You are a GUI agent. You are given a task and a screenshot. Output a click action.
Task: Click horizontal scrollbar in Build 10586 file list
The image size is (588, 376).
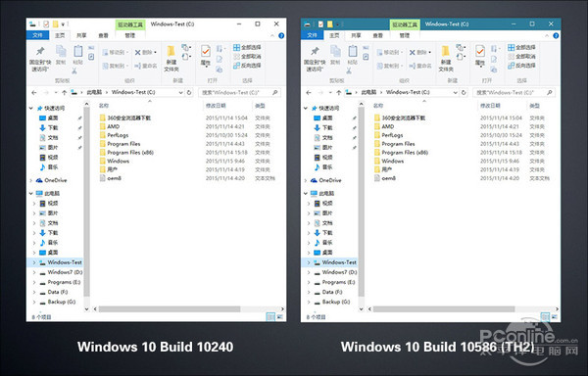444,309
